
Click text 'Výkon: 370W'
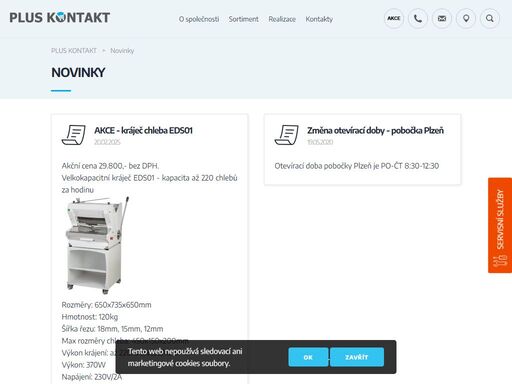click(x=84, y=365)
